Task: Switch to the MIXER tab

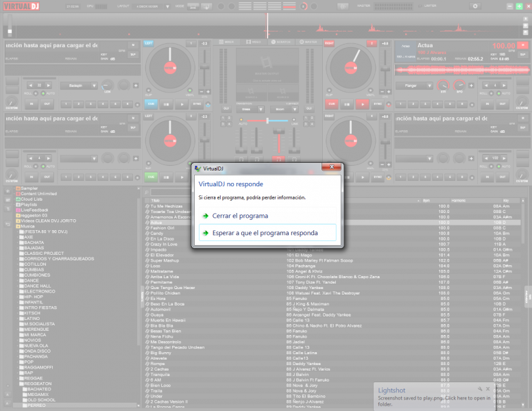Action: 226,42
